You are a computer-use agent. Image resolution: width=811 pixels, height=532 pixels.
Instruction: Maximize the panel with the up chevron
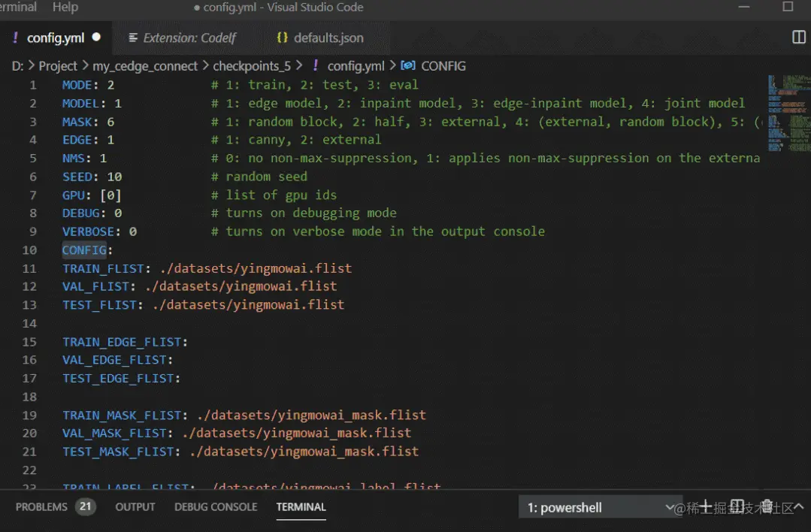[798, 507]
